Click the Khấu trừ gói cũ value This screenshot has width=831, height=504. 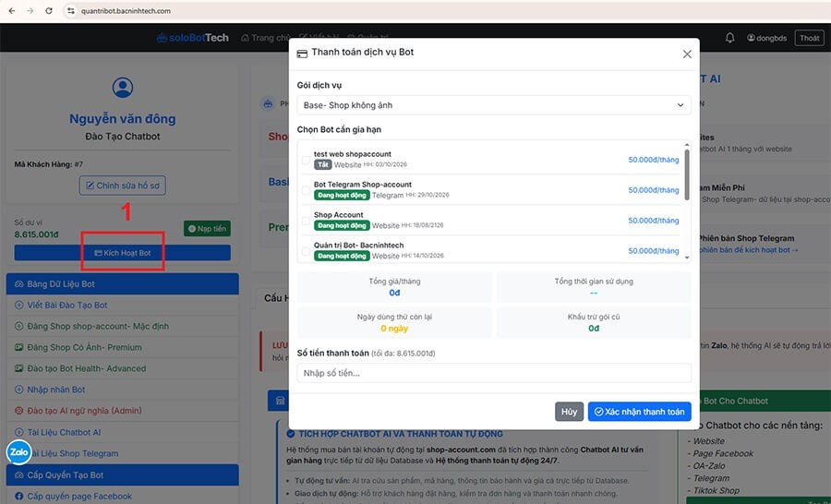[x=594, y=329]
